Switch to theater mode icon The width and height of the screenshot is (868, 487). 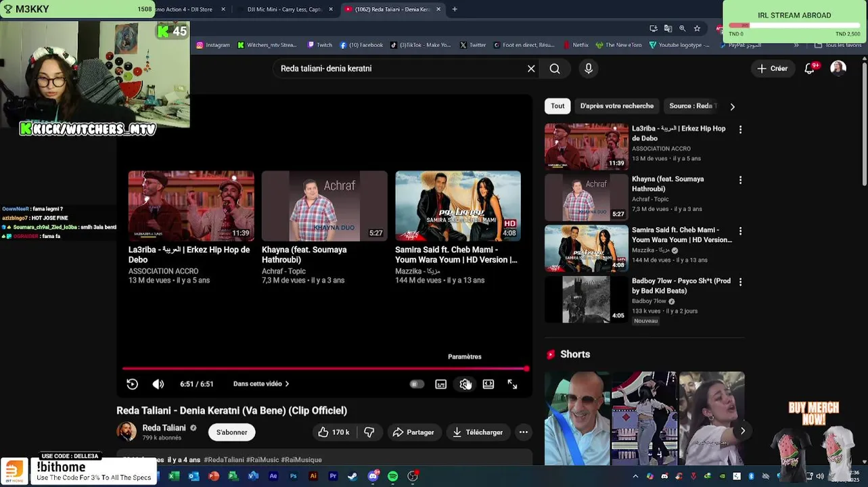(488, 384)
